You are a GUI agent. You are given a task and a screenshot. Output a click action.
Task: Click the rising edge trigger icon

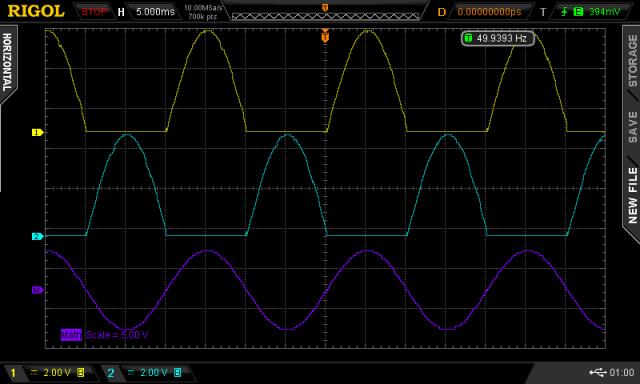click(x=564, y=12)
